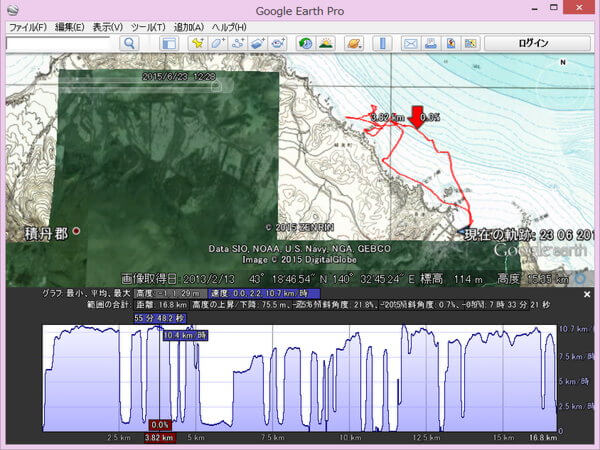Click the 積丹郡 place label

46,233
